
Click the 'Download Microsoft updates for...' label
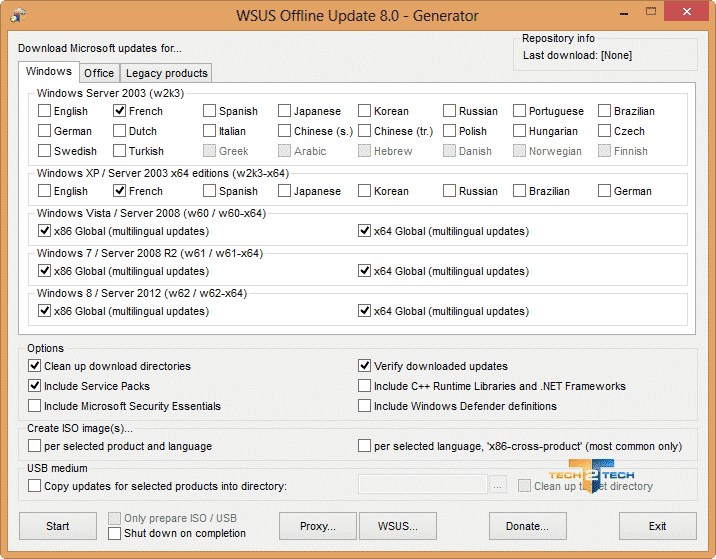100,48
